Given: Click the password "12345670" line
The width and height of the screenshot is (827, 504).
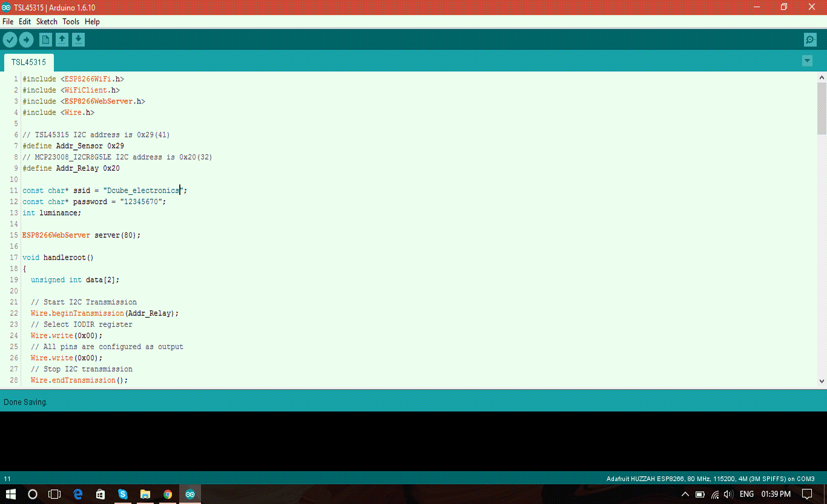Looking at the screenshot, I should pyautogui.click(x=94, y=201).
